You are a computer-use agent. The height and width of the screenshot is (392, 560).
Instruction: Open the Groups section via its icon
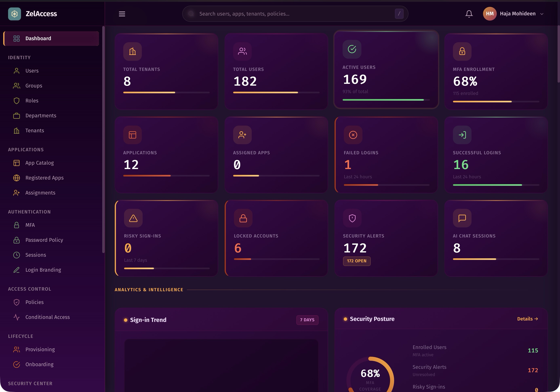click(x=16, y=86)
